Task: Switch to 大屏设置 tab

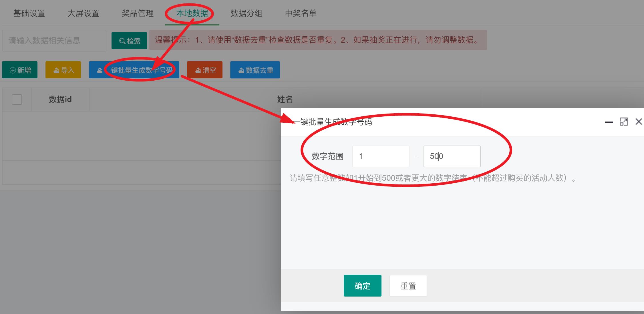Action: point(83,13)
